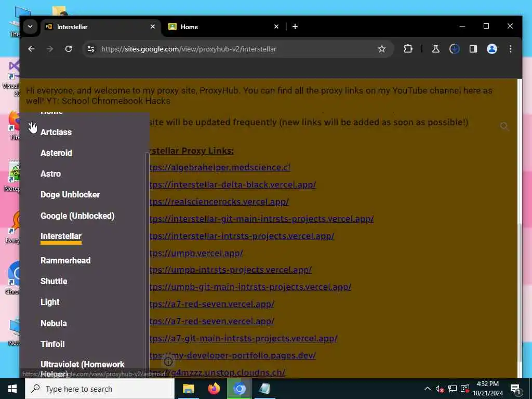Go back using the browser back arrow
Image resolution: width=532 pixels, height=399 pixels.
tap(31, 49)
